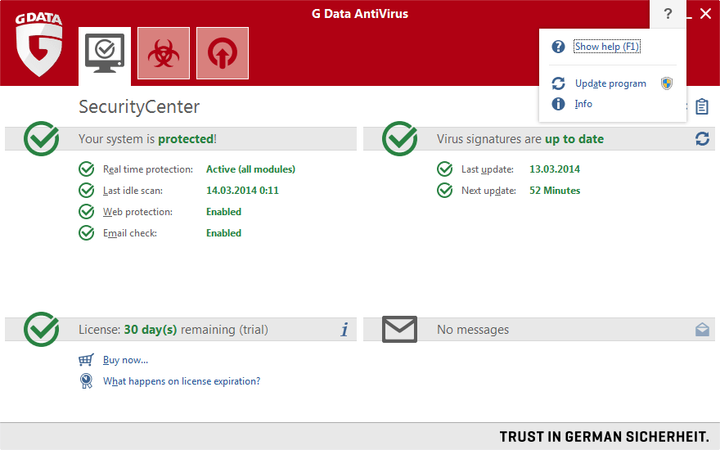720x450 pixels.
Task: Click the SecurityCenter heading
Action: (139, 107)
